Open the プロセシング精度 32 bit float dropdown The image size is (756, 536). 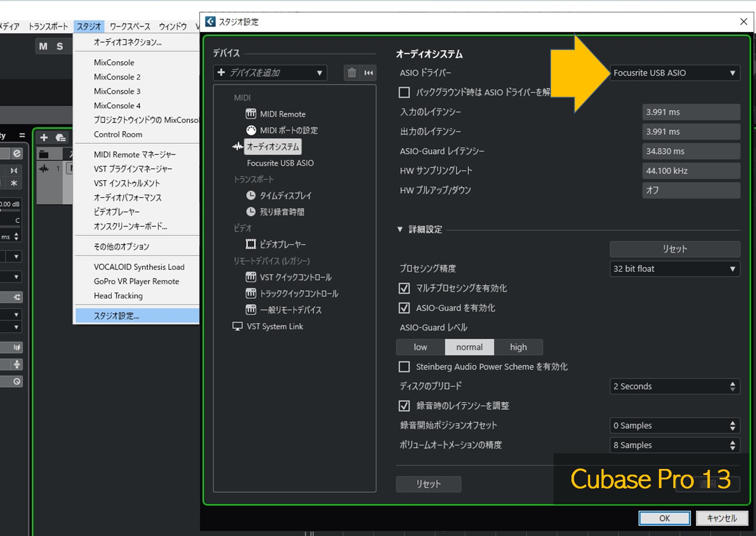point(674,269)
